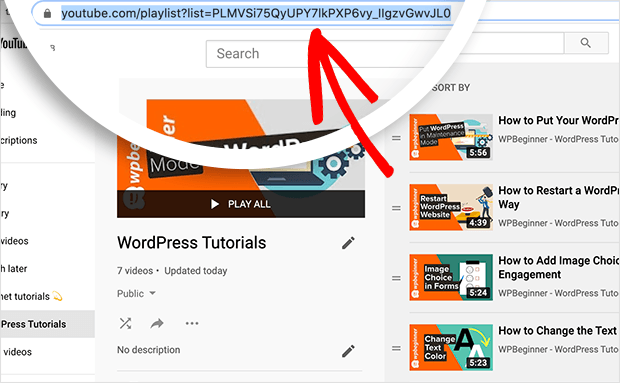Share the playlist using the arrow icon

click(157, 324)
